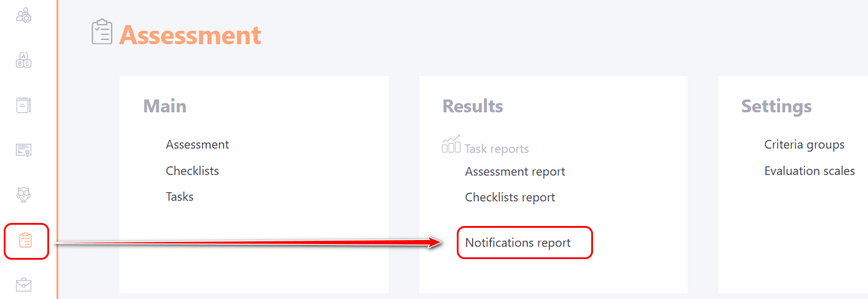Open the notebook with pencil sidebar icon
This screenshot has height=299, width=868.
tap(24, 105)
